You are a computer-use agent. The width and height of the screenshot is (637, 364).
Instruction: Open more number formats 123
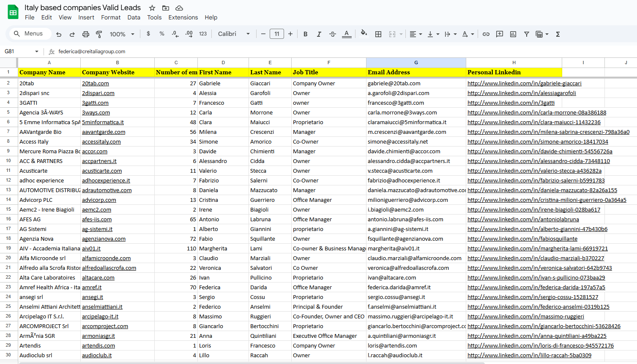203,34
